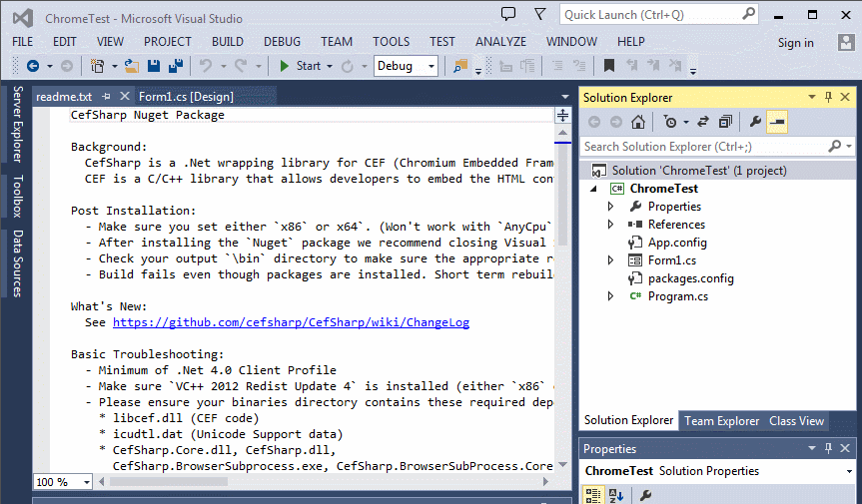Click the Find in Files toolbar icon
This screenshot has height=504, width=862.
pyautogui.click(x=460, y=66)
